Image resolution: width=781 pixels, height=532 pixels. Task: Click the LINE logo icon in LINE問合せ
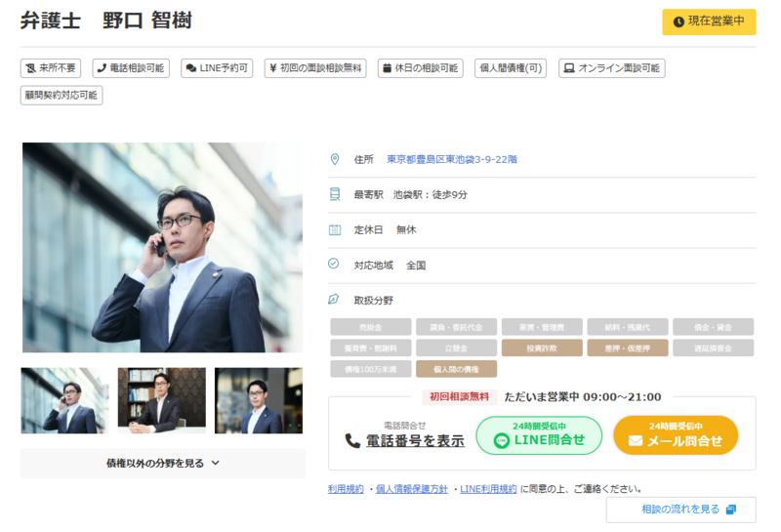click(x=502, y=441)
